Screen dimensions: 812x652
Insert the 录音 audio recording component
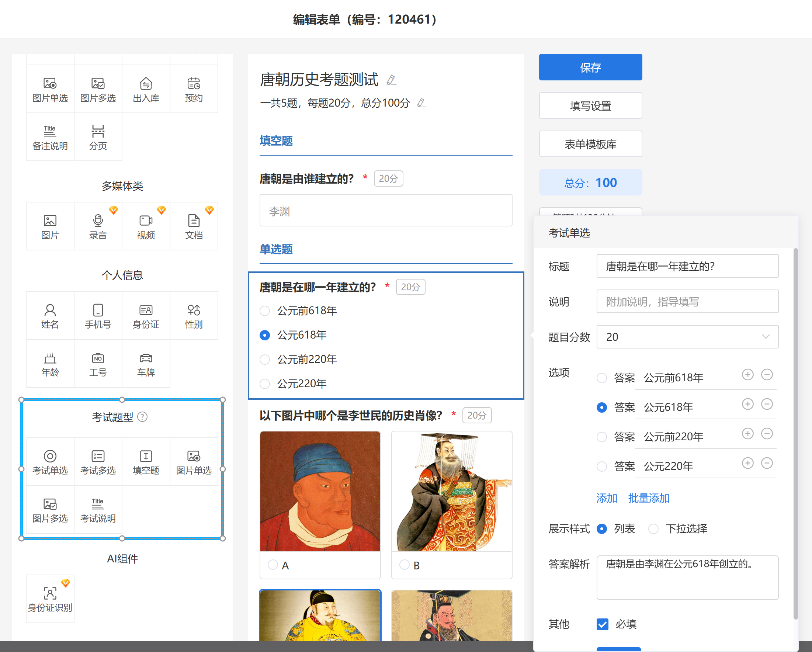coord(98,226)
